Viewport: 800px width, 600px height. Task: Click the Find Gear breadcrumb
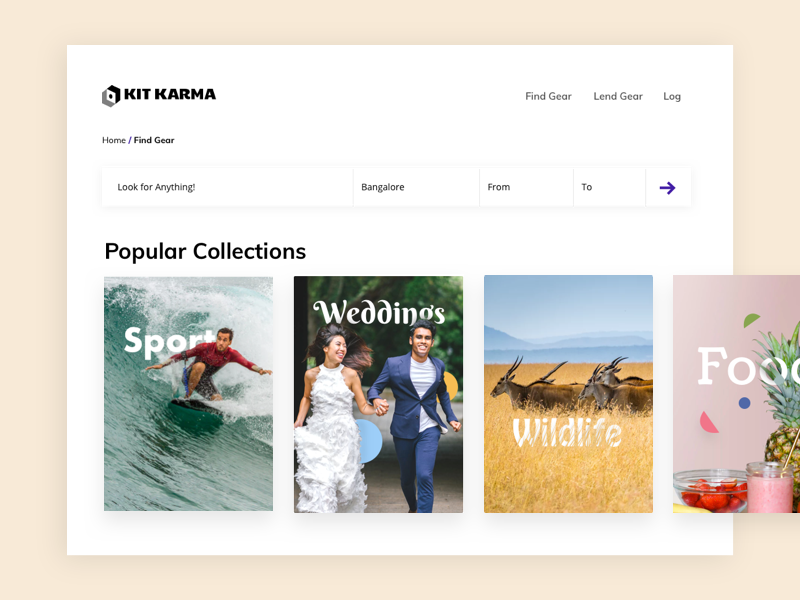154,140
